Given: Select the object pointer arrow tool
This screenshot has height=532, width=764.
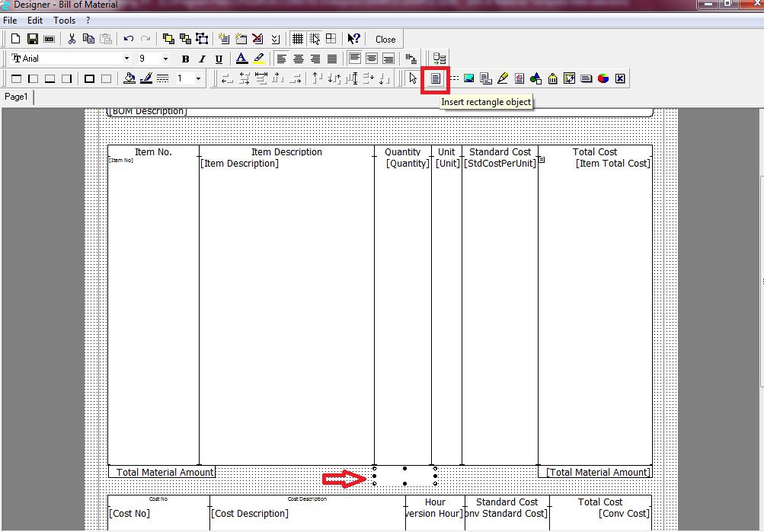Looking at the screenshot, I should 413,78.
